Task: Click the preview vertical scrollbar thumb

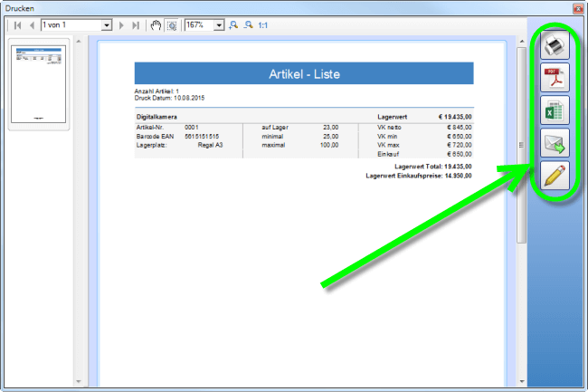Action: tap(522, 145)
